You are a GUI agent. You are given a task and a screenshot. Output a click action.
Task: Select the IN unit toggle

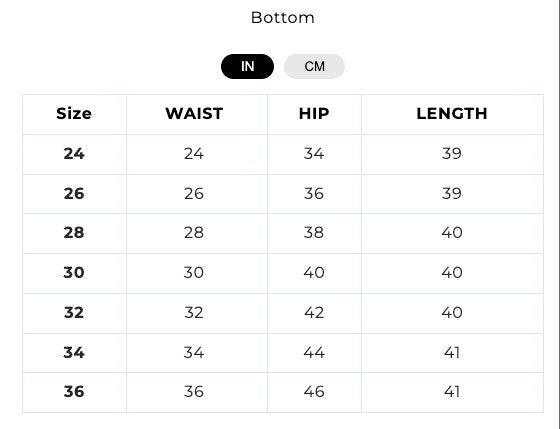click(248, 66)
